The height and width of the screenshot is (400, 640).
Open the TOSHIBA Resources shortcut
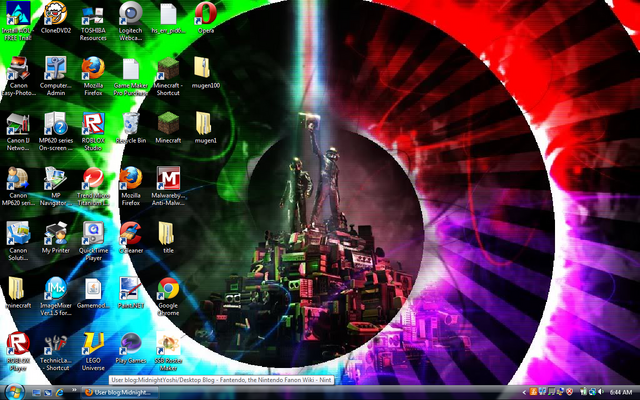(93, 21)
